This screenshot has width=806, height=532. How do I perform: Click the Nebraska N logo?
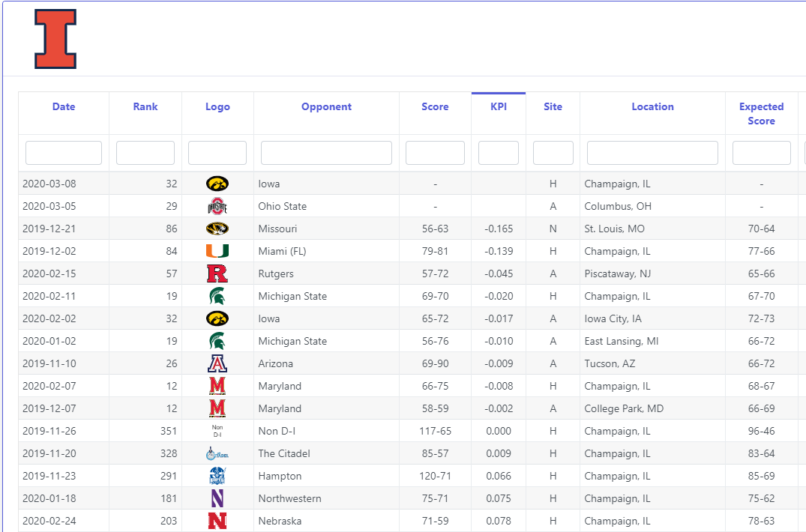pyautogui.click(x=217, y=521)
